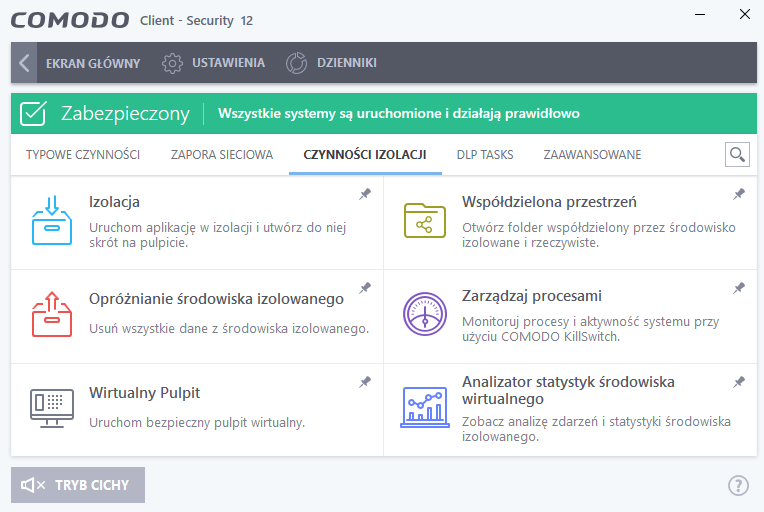The width and height of the screenshot is (764, 512).
Task: Open Zarządzaj procesami gauge icon
Action: [425, 314]
